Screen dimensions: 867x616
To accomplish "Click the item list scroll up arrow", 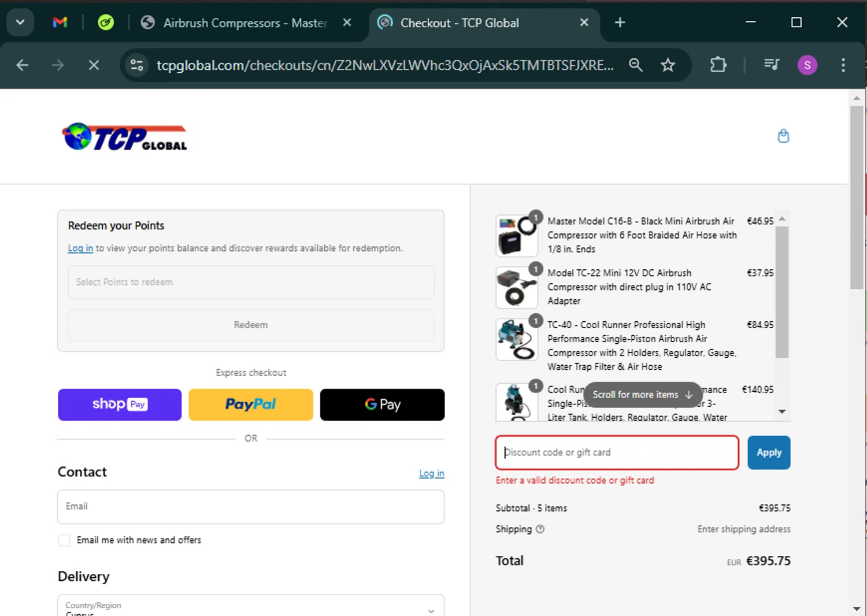I will pos(782,219).
